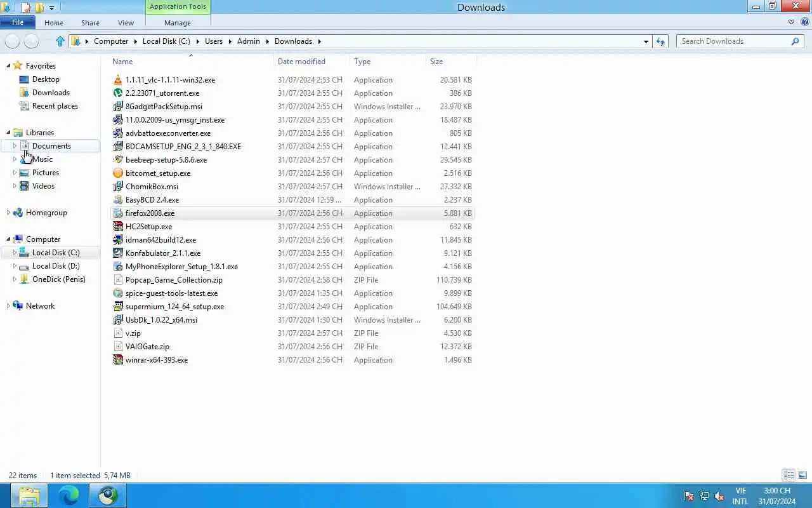Click the Back navigation button
The height and width of the screenshot is (508, 812).
(x=12, y=41)
